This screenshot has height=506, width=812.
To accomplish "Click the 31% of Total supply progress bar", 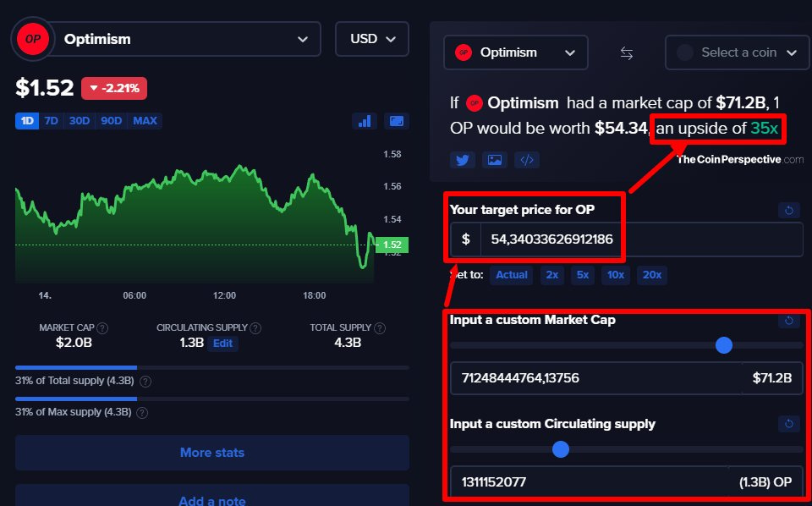I will click(x=212, y=368).
